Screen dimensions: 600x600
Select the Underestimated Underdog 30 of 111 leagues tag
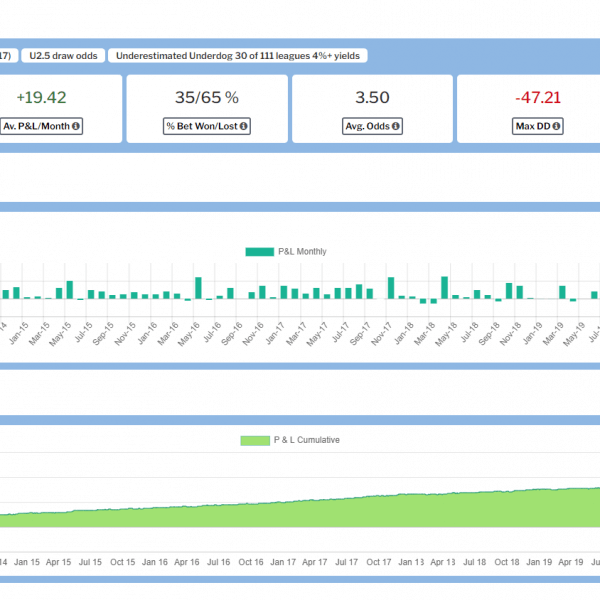[238, 55]
